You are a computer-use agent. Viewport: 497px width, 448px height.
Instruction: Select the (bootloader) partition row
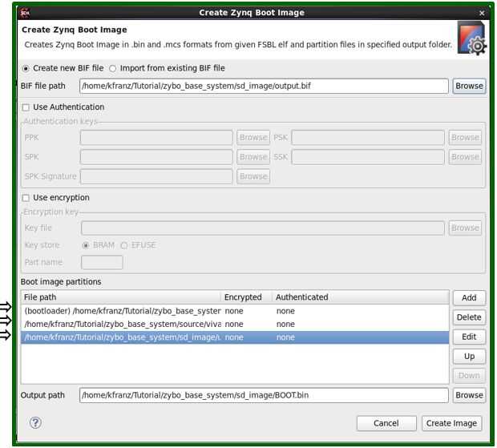click(x=235, y=311)
